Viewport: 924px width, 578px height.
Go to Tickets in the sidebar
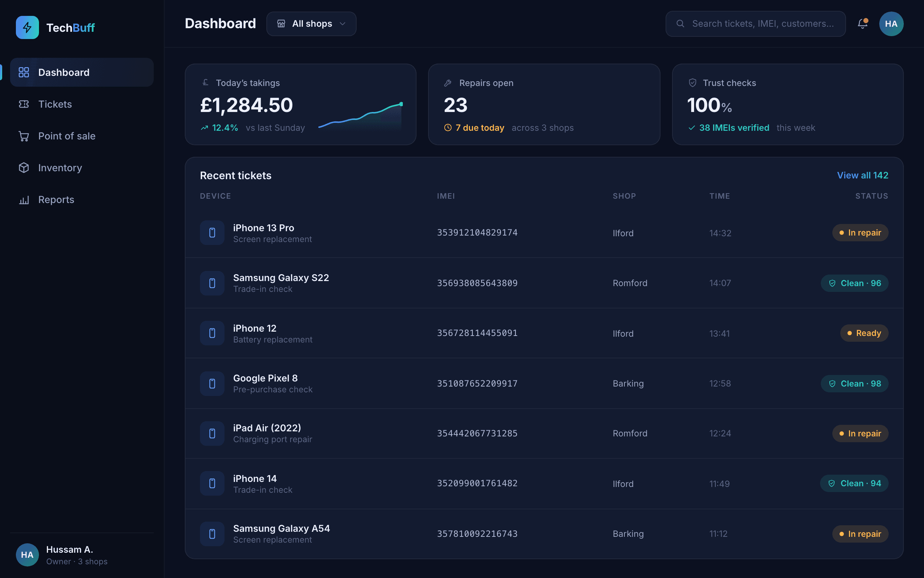[x=82, y=104]
